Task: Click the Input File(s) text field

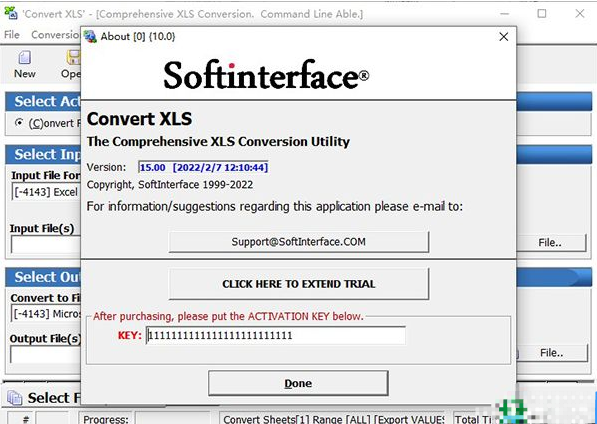Action: (x=46, y=245)
